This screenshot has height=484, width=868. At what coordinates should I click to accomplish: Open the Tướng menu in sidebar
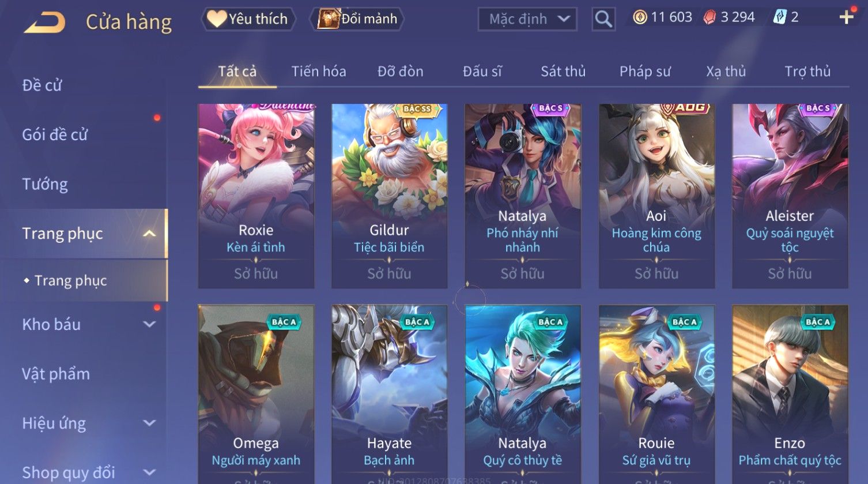coord(45,185)
